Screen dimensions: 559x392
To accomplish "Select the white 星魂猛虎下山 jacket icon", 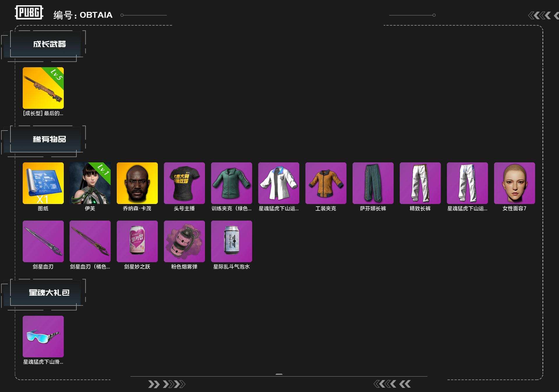I will coord(279,183).
